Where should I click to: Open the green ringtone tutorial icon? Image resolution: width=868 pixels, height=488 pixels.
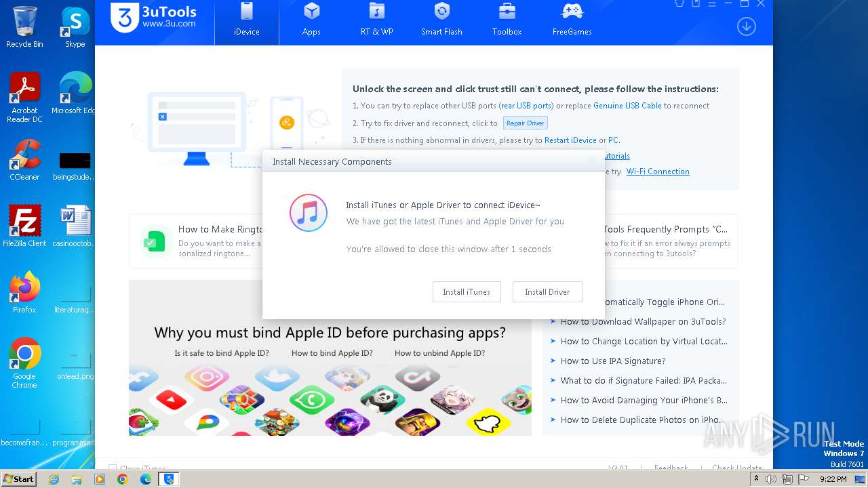click(154, 241)
